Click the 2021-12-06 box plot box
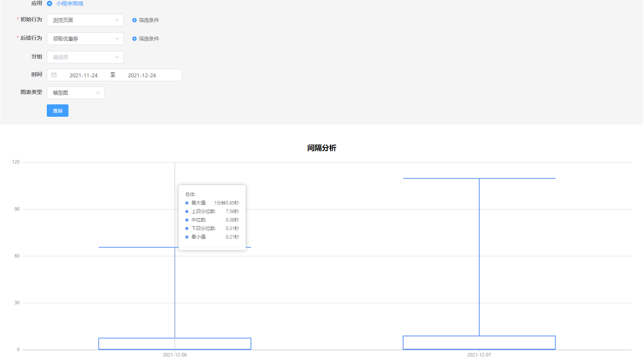644x358 pixels. click(x=175, y=344)
